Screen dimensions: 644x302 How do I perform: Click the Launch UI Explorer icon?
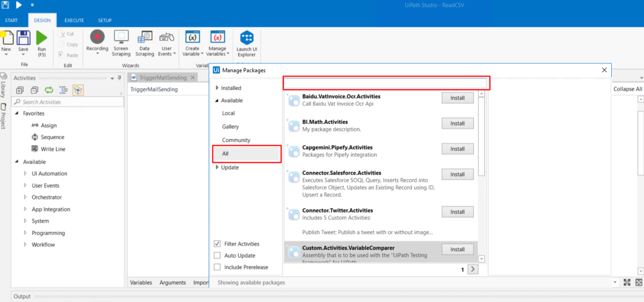coord(247,38)
